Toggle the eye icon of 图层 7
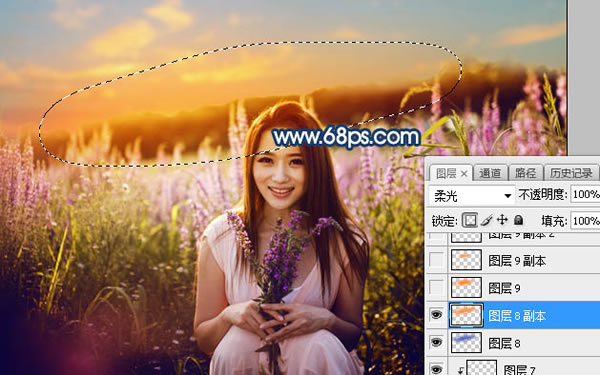This screenshot has width=600, height=375. tap(437, 370)
